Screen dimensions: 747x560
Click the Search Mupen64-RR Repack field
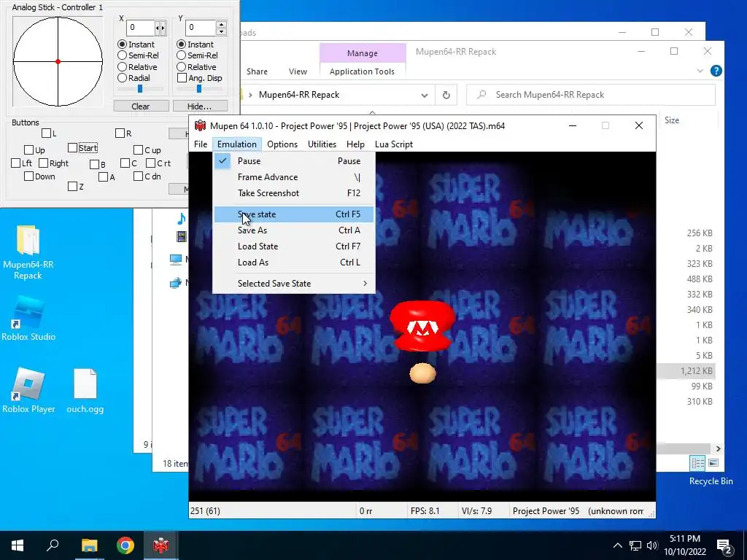point(591,95)
